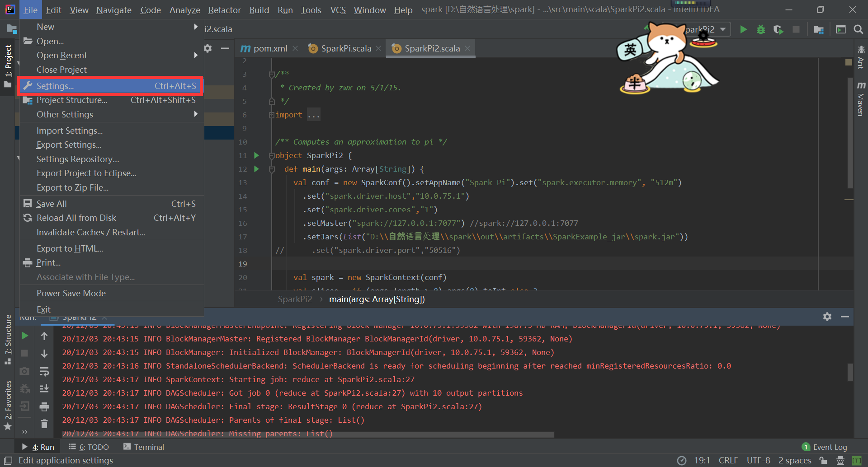Collapse main method fold marker

(272, 169)
